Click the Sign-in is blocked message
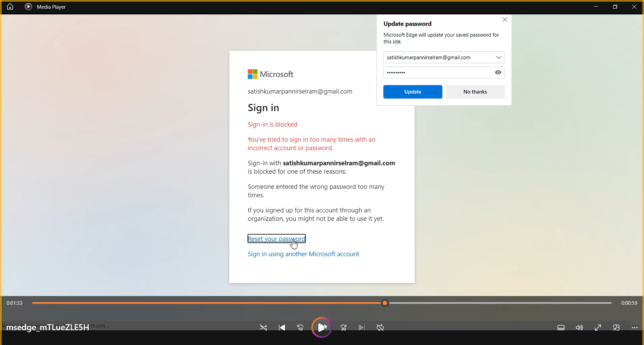This screenshot has height=345, width=644. coord(272,124)
